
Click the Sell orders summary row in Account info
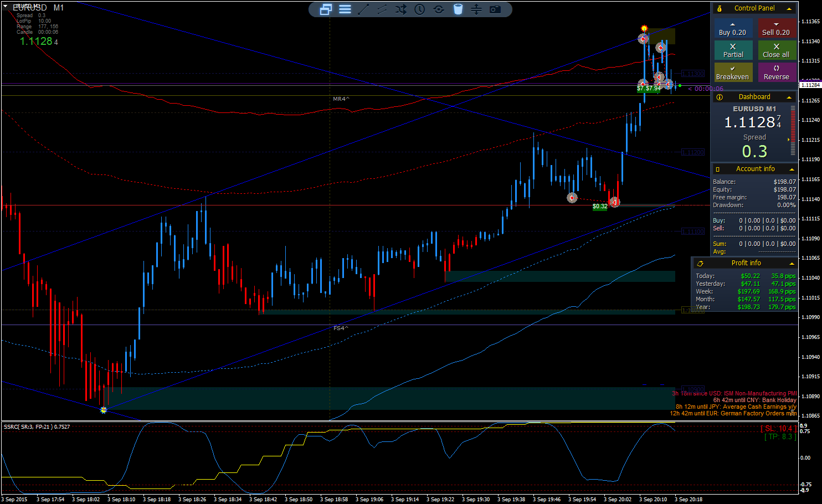(754, 228)
